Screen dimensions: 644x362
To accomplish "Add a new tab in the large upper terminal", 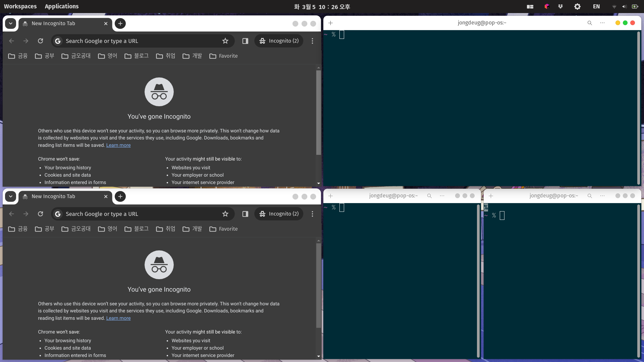I will (331, 23).
